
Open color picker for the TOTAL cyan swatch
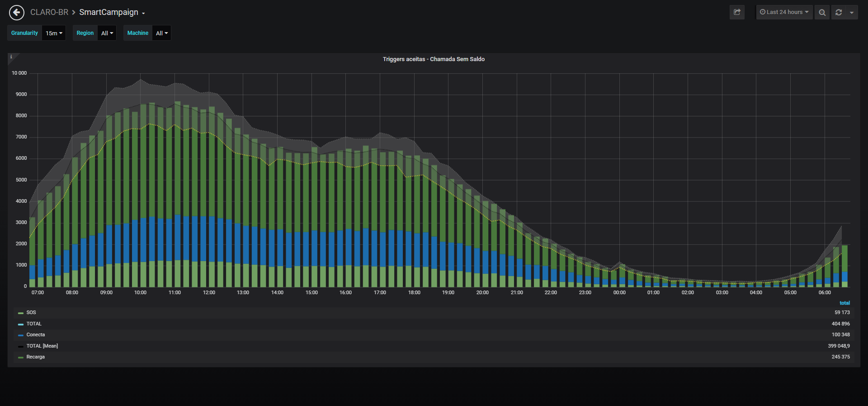click(21, 325)
